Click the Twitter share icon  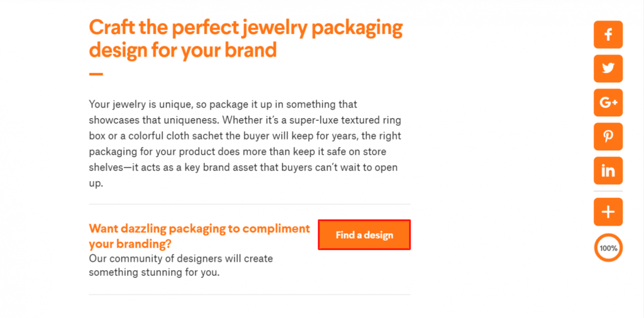point(608,69)
